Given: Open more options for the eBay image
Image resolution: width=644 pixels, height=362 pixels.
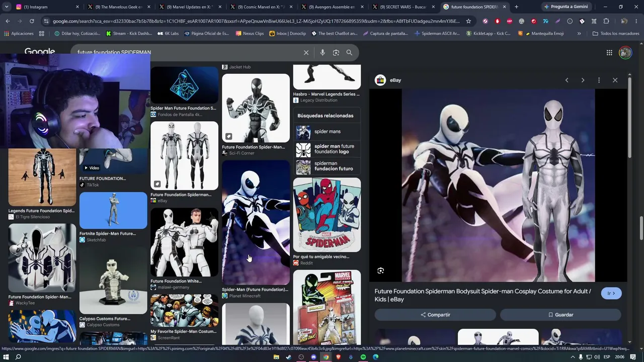Looking at the screenshot, I should (599, 80).
